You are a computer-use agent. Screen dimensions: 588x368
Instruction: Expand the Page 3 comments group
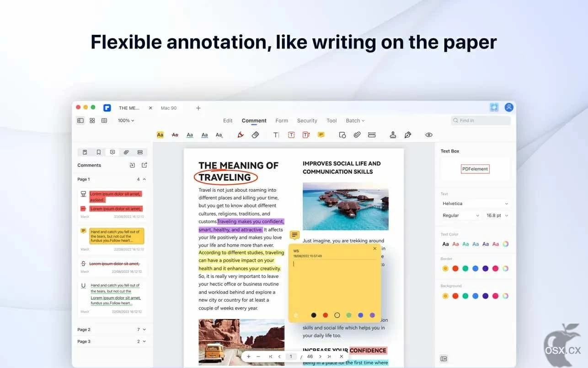144,341
